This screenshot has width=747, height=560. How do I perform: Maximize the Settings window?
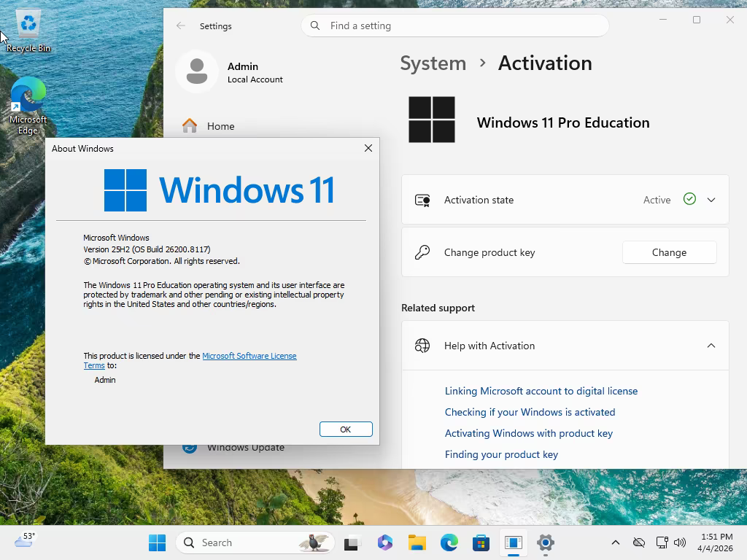(697, 20)
